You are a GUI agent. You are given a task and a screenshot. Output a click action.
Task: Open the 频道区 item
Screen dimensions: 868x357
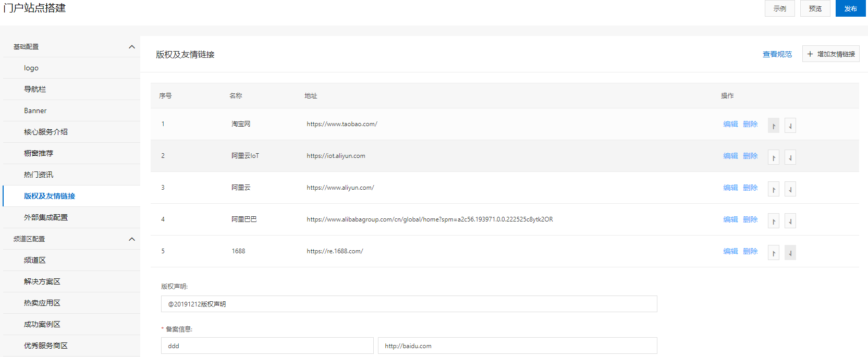[71, 260]
